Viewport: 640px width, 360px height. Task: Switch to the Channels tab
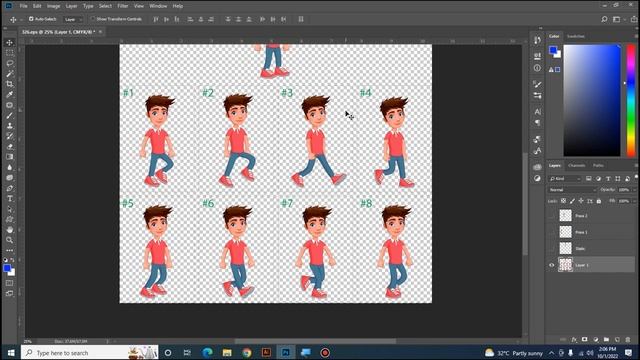[x=576, y=166]
